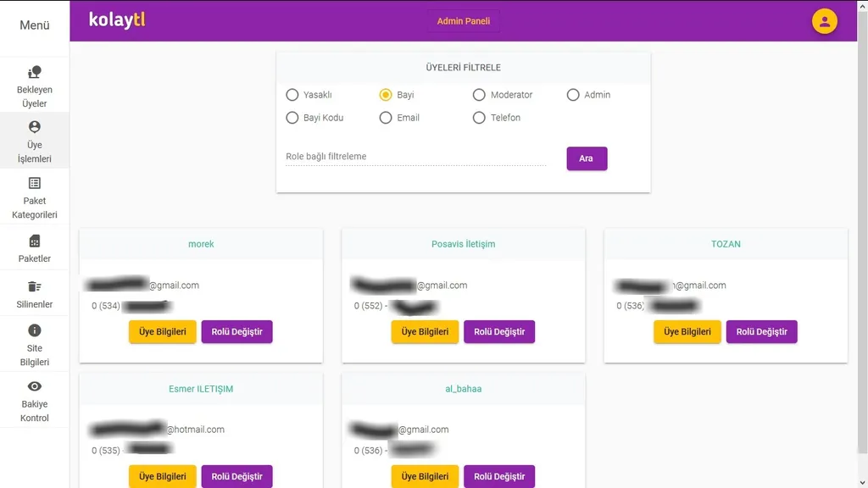Select the Yasaklı filter radio button
This screenshot has height=488, width=868.
point(292,95)
